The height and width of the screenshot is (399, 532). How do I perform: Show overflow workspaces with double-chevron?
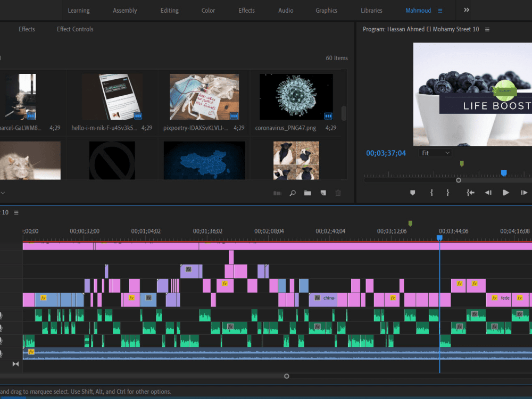[467, 10]
